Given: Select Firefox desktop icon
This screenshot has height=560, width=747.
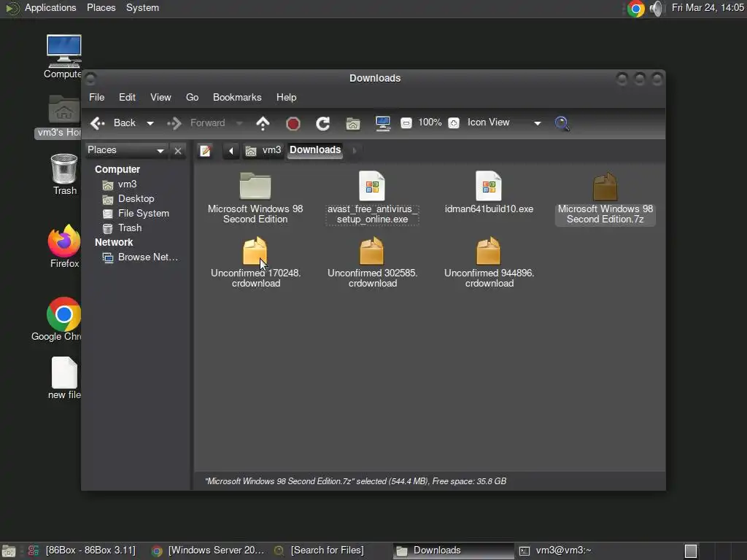Looking at the screenshot, I should [x=64, y=246].
